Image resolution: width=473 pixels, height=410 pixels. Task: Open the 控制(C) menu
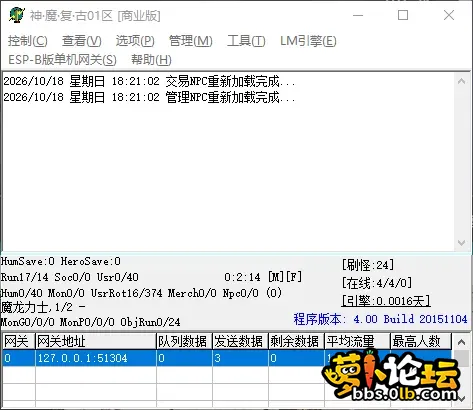click(x=28, y=41)
